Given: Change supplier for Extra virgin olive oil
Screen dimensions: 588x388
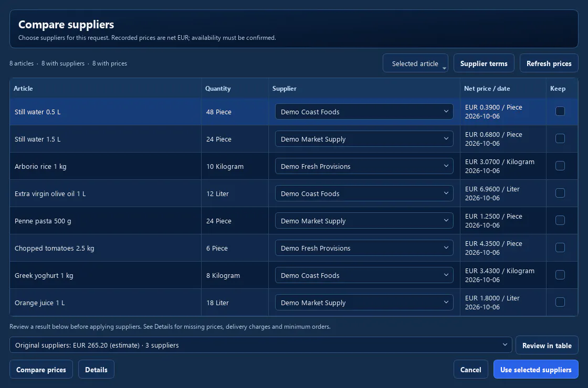Looking at the screenshot, I should point(364,193).
